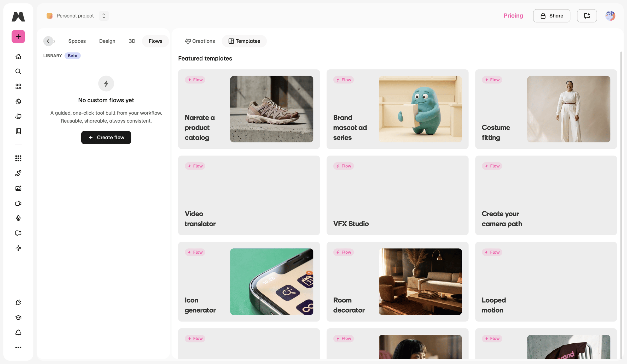The width and height of the screenshot is (627, 364).
Task: Switch to the Spaces tab
Action: pyautogui.click(x=77, y=41)
